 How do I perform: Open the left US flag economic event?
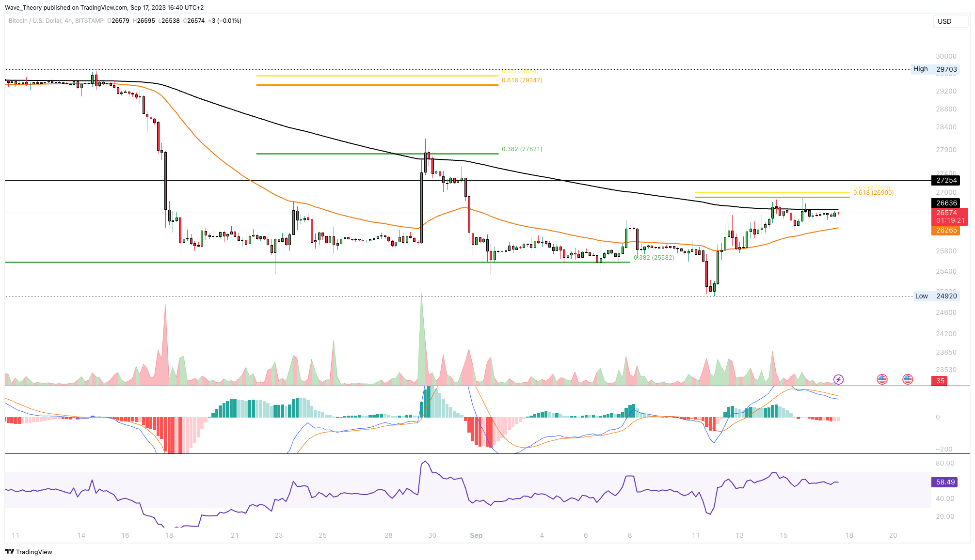pyautogui.click(x=882, y=379)
